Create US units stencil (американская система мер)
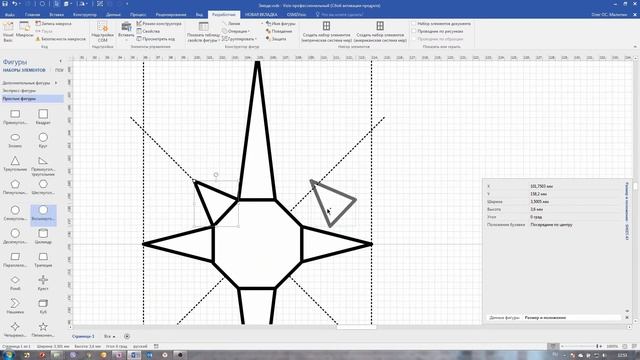The height and width of the screenshot is (360, 640). (380, 32)
